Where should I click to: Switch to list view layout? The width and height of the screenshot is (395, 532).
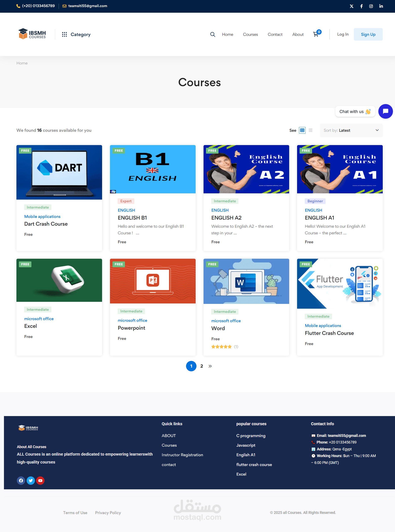(311, 131)
